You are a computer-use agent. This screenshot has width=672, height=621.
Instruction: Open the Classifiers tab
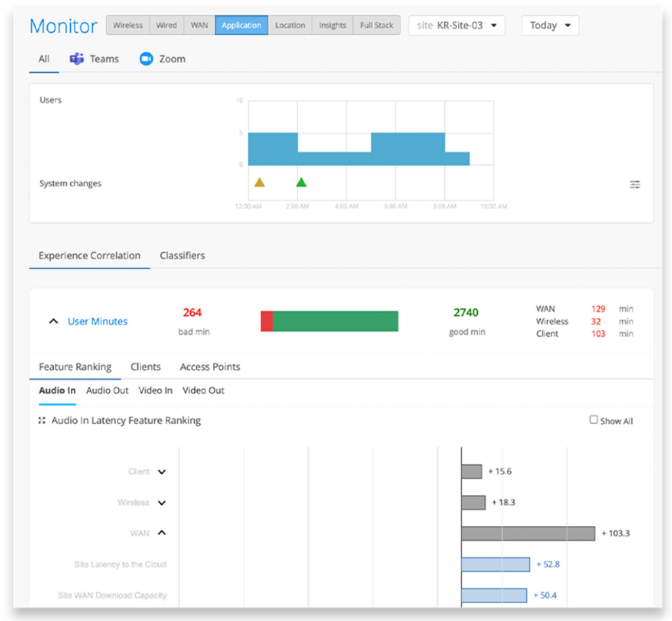tap(182, 255)
